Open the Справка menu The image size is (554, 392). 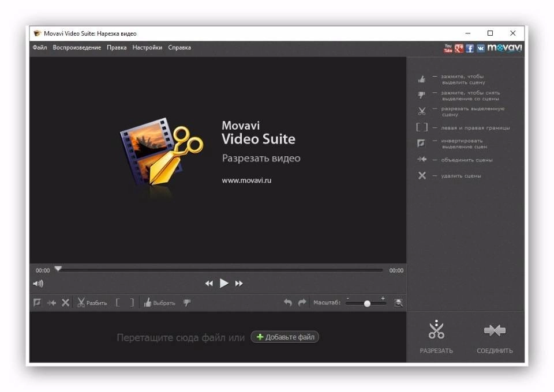(179, 47)
